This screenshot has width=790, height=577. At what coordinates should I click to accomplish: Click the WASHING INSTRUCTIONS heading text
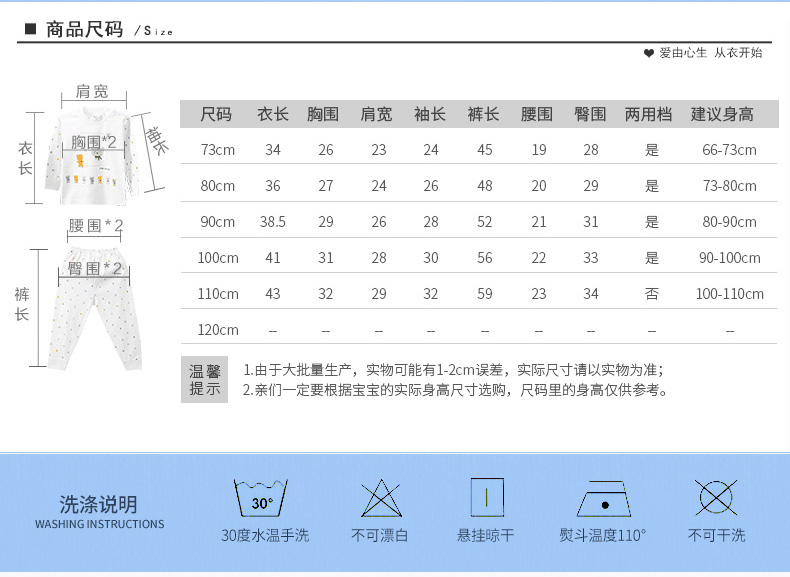click(x=99, y=524)
